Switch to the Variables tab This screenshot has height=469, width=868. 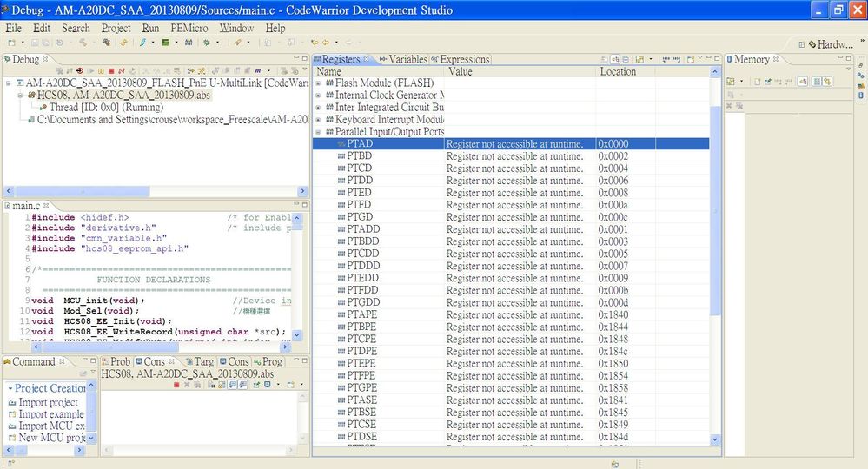point(403,59)
